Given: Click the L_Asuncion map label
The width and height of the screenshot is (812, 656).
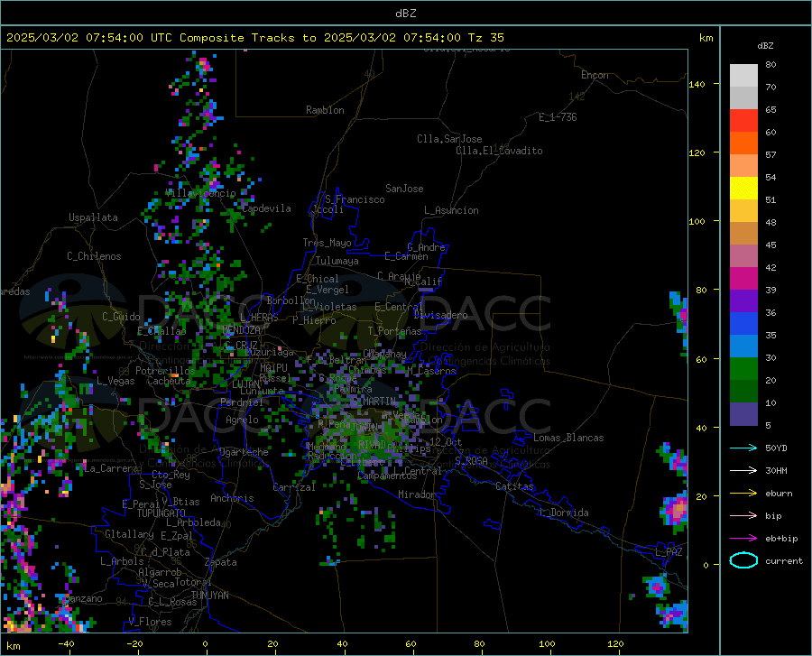Looking at the screenshot, I should tap(452, 210).
